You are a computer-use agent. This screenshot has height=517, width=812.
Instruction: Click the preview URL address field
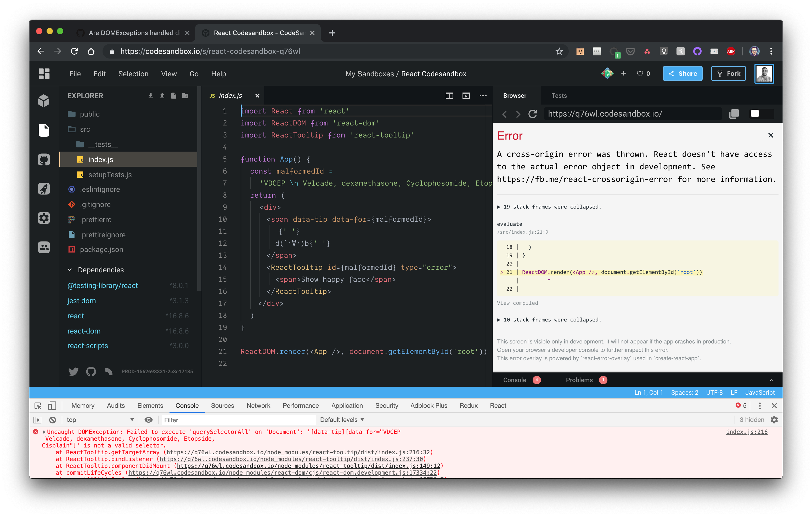tap(633, 114)
